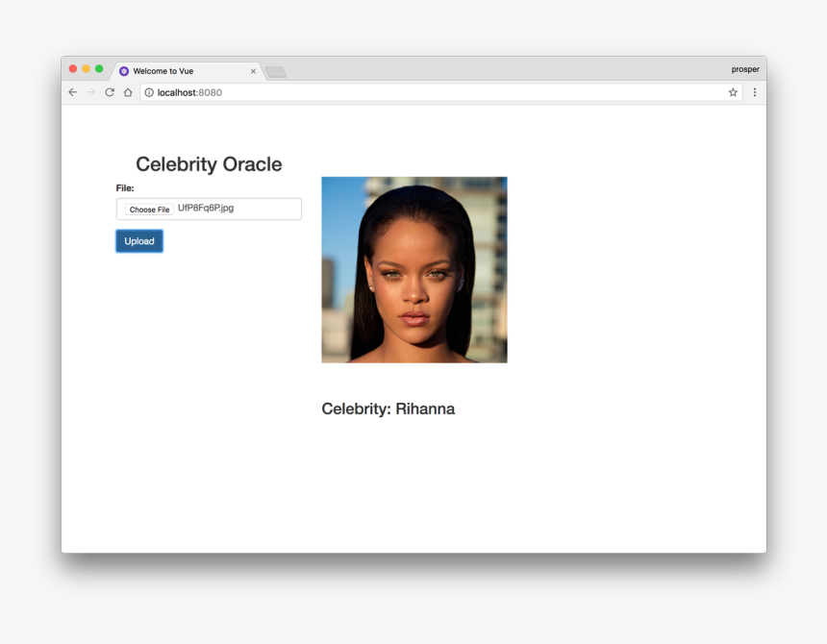This screenshot has width=827, height=644.
Task: Click the home icon in the toolbar
Action: pos(128,92)
